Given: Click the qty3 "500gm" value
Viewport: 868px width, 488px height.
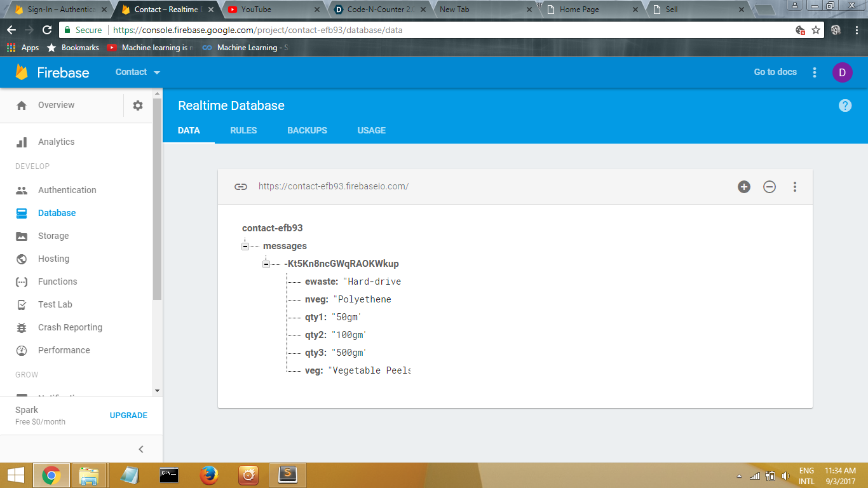Looking at the screenshot, I should 349,353.
